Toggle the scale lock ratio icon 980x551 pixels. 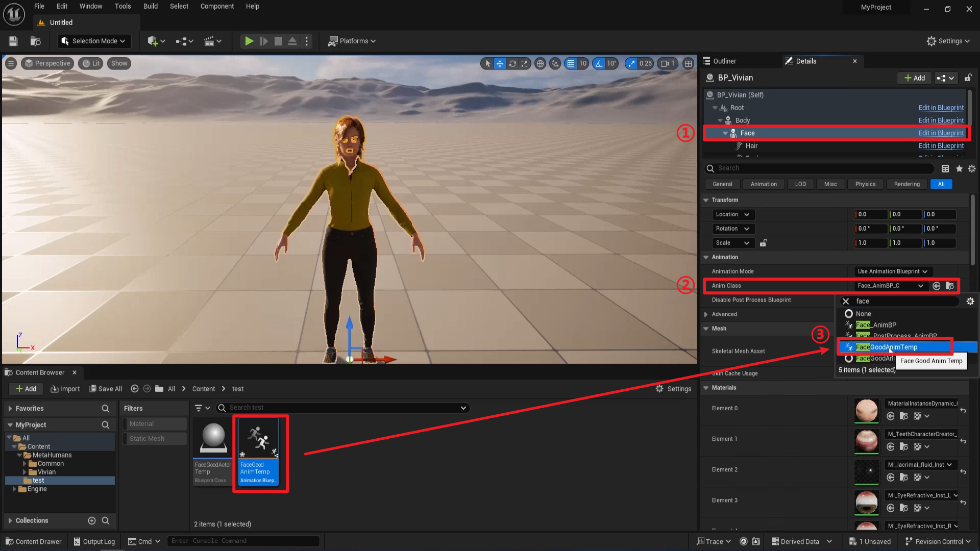pyautogui.click(x=763, y=243)
